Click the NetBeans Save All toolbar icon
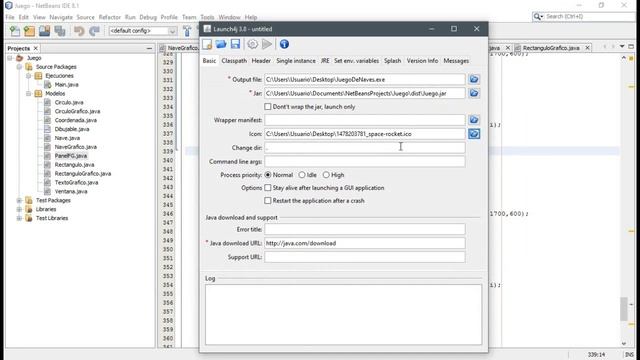 coord(60,31)
